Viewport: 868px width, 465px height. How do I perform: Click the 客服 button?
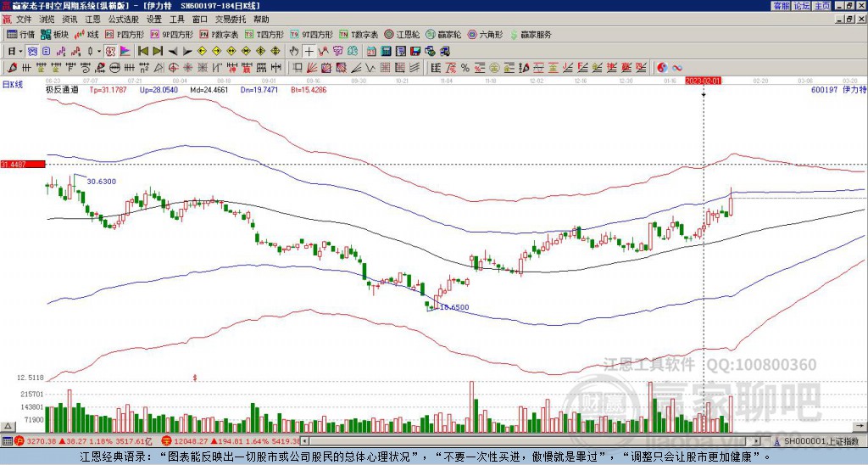[781, 6]
